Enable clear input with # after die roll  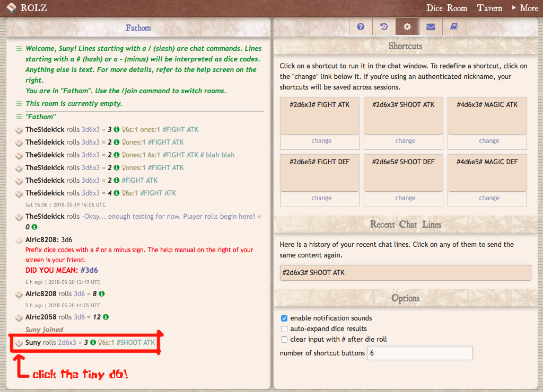click(284, 340)
